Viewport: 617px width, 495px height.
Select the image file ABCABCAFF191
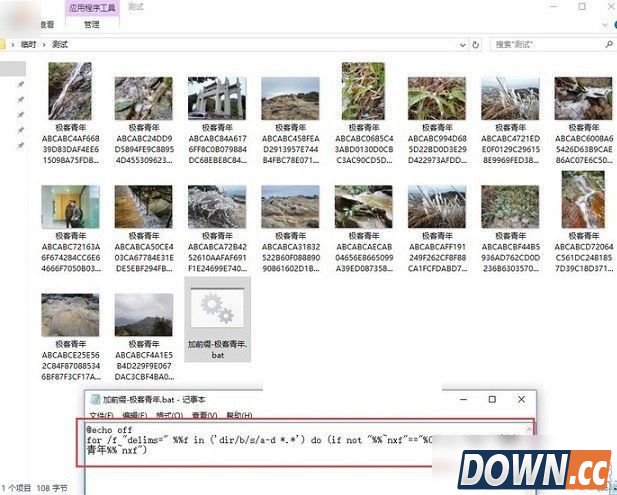click(x=437, y=207)
